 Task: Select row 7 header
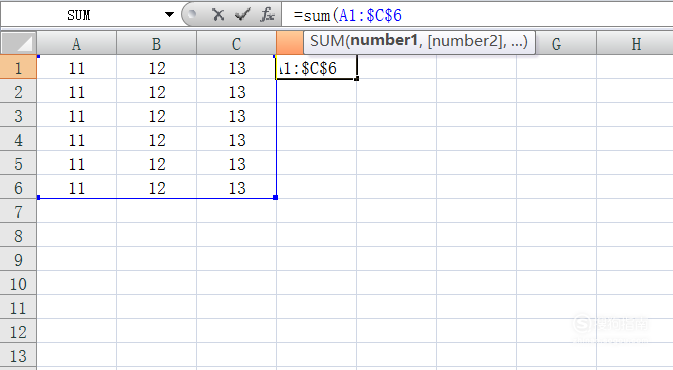tap(18, 212)
